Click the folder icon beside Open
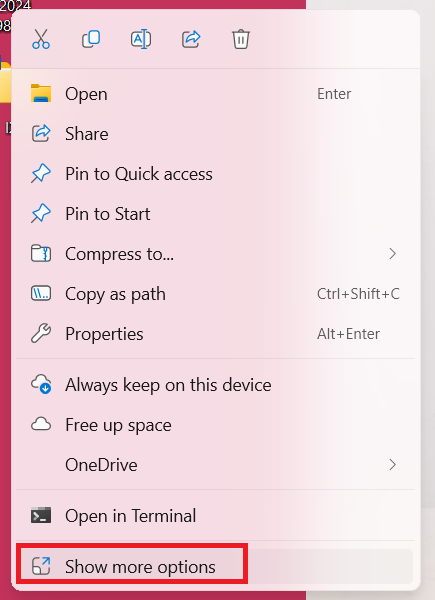This screenshot has width=435, height=600. (41, 93)
